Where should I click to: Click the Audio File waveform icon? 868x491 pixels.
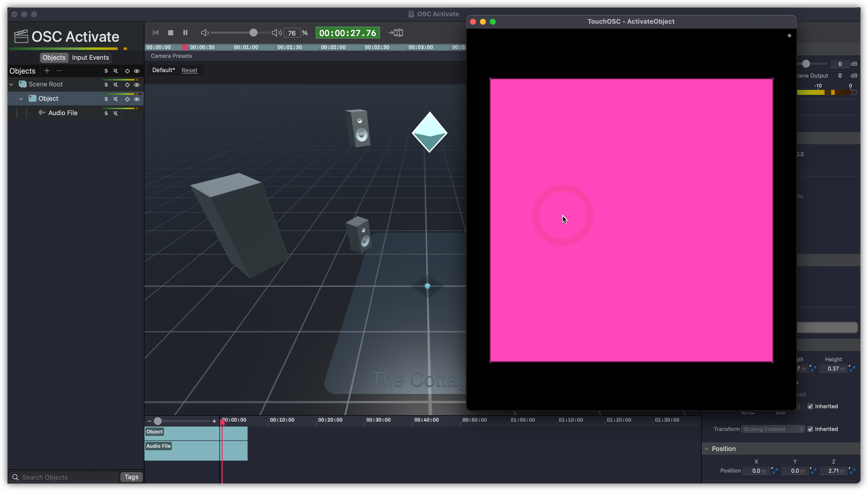(42, 113)
